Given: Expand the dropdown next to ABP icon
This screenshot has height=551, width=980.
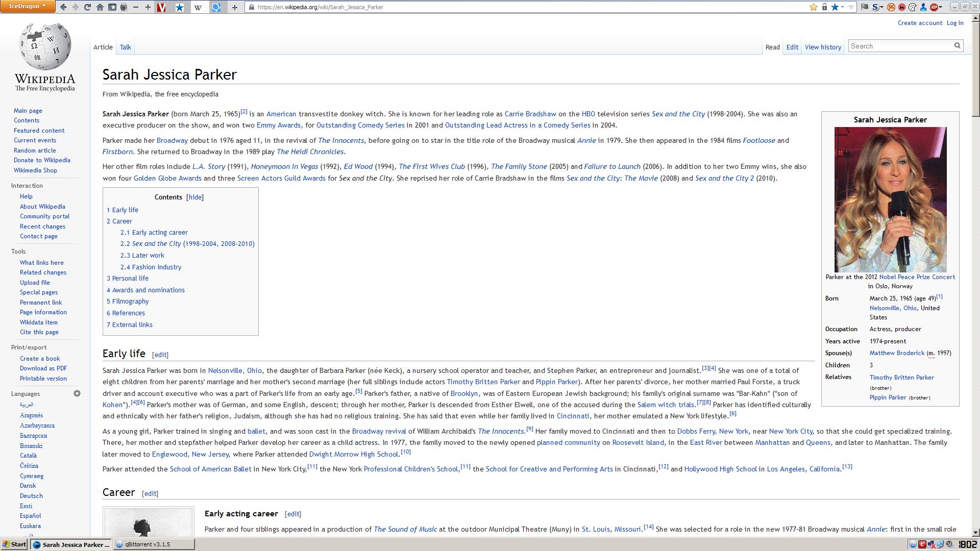Looking at the screenshot, I should (x=940, y=7).
